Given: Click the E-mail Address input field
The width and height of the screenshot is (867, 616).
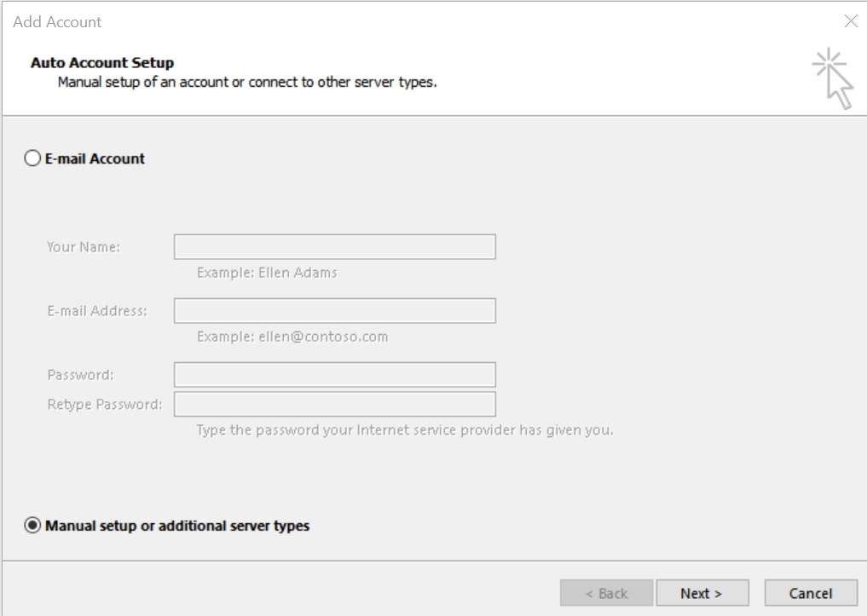Looking at the screenshot, I should [334, 311].
